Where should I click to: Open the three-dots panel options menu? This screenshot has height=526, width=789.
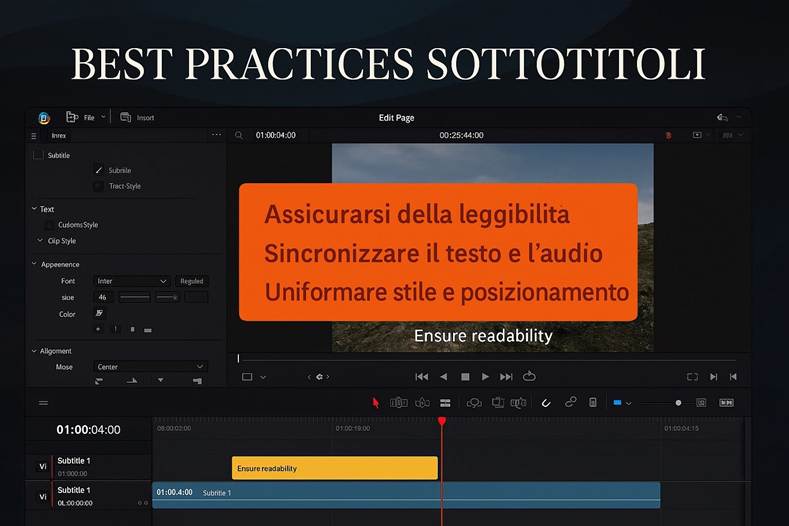(x=216, y=134)
